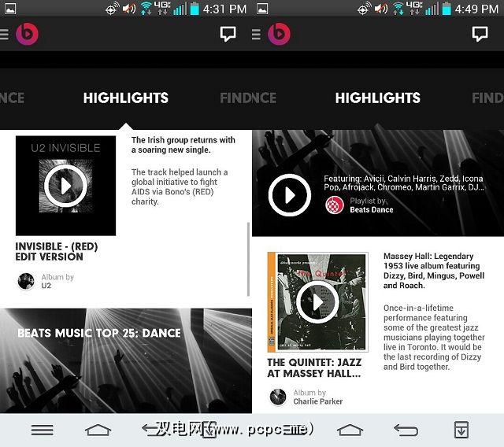Tap the Android menu button on left nav bar
This screenshot has height=447, width=504.
pyautogui.click(x=42, y=430)
